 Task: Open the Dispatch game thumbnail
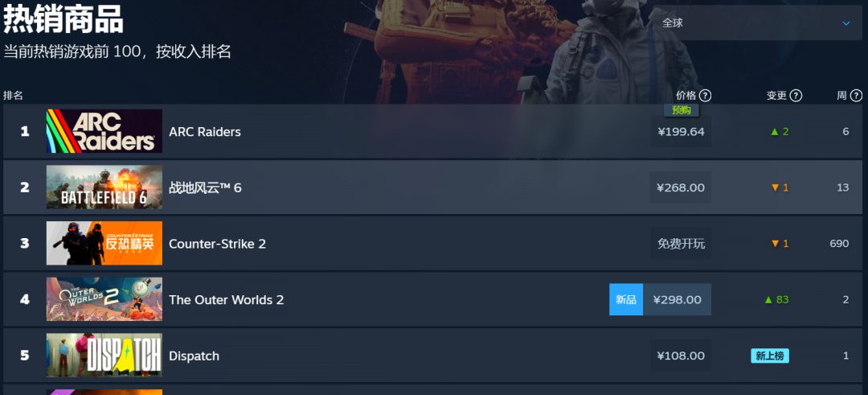click(104, 355)
